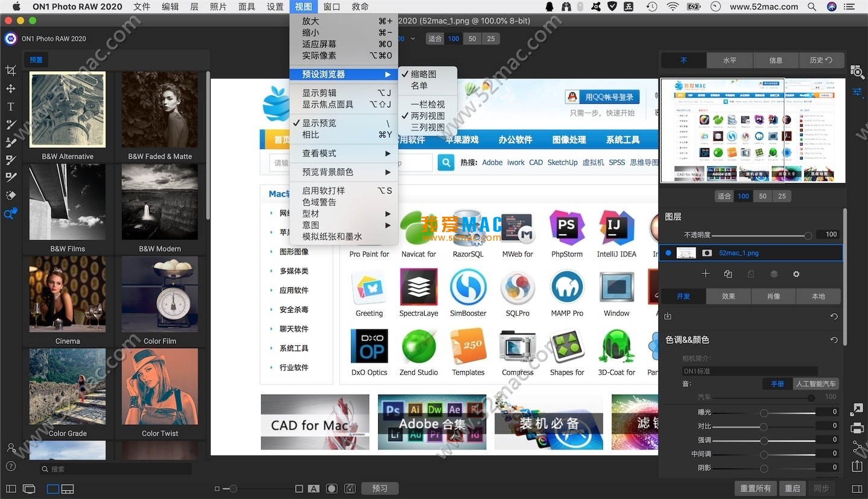This screenshot has width=868, height=499.
Task: Add a new layer with plus icon
Action: 705,274
